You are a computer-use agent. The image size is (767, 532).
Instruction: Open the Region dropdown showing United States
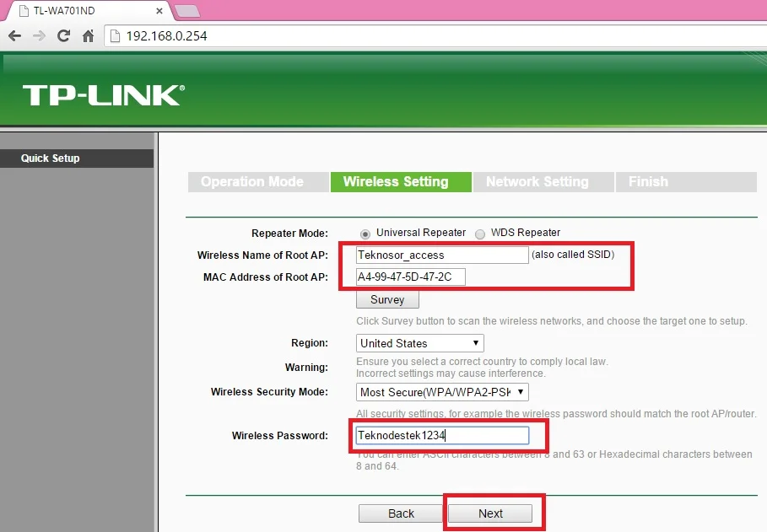(x=419, y=343)
